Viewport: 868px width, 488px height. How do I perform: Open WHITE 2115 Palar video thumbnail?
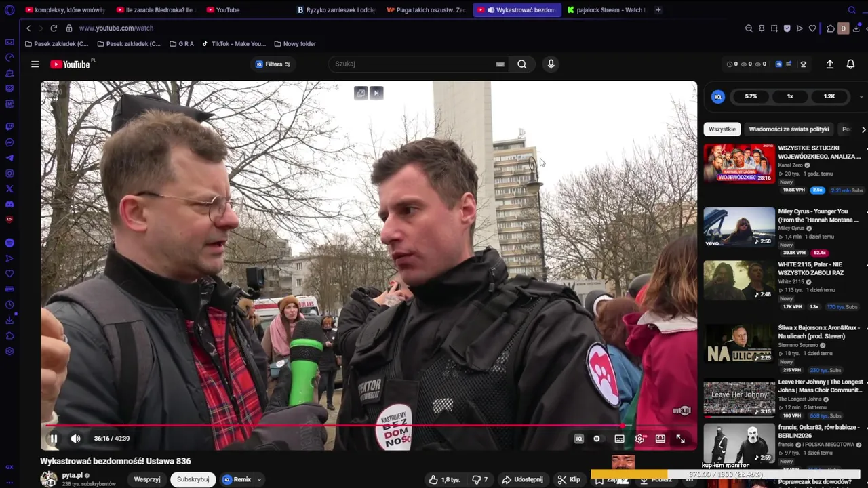(x=739, y=280)
